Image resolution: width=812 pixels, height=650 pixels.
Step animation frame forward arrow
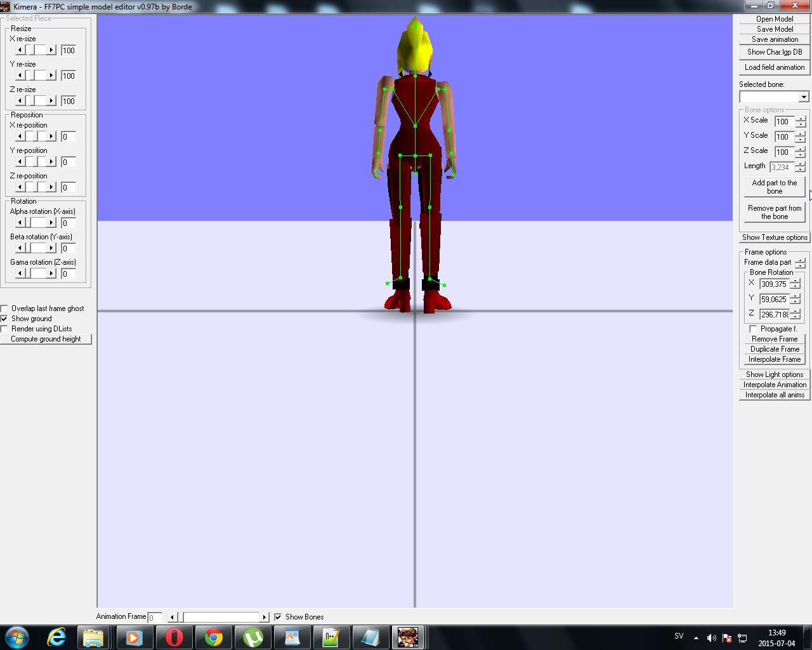coord(265,617)
